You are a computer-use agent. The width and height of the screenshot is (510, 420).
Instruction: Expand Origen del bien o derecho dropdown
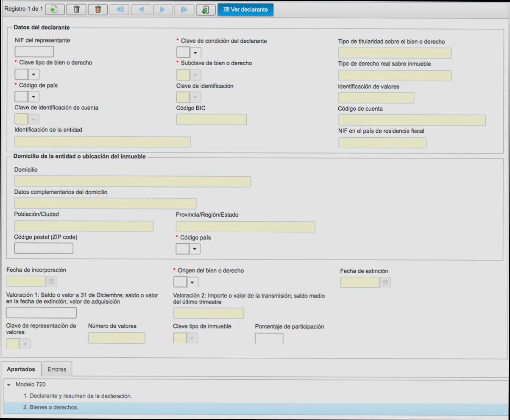192,282
